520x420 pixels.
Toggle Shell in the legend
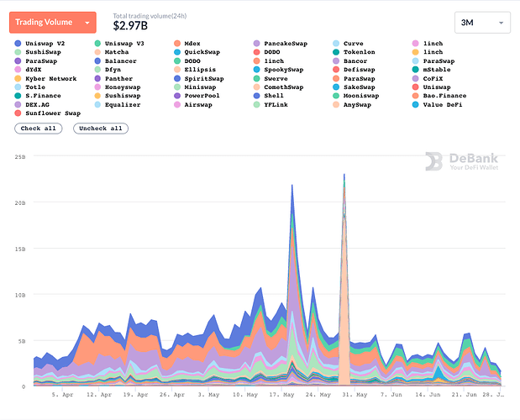(x=269, y=96)
